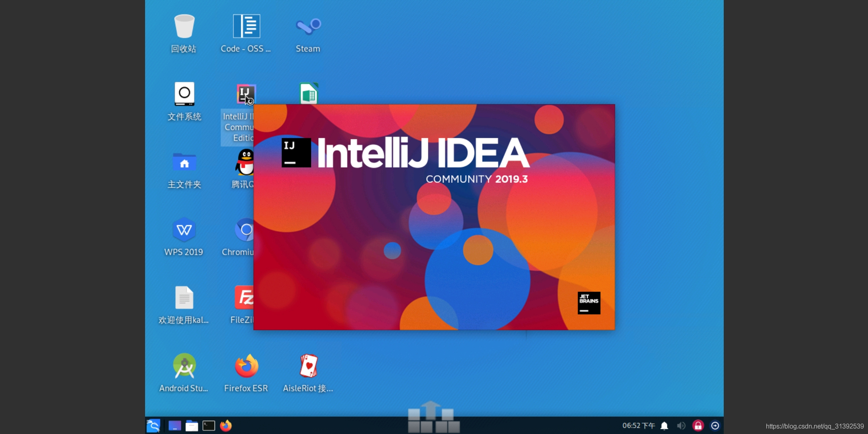The image size is (868, 434).
Task: Launch the Chromium browser icon
Action: tap(246, 230)
